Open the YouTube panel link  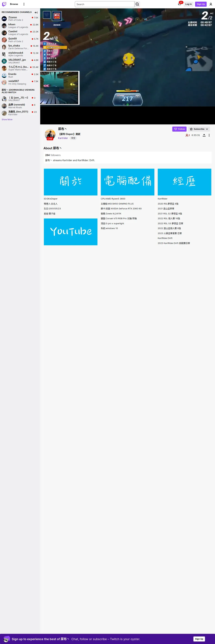(x=71, y=232)
